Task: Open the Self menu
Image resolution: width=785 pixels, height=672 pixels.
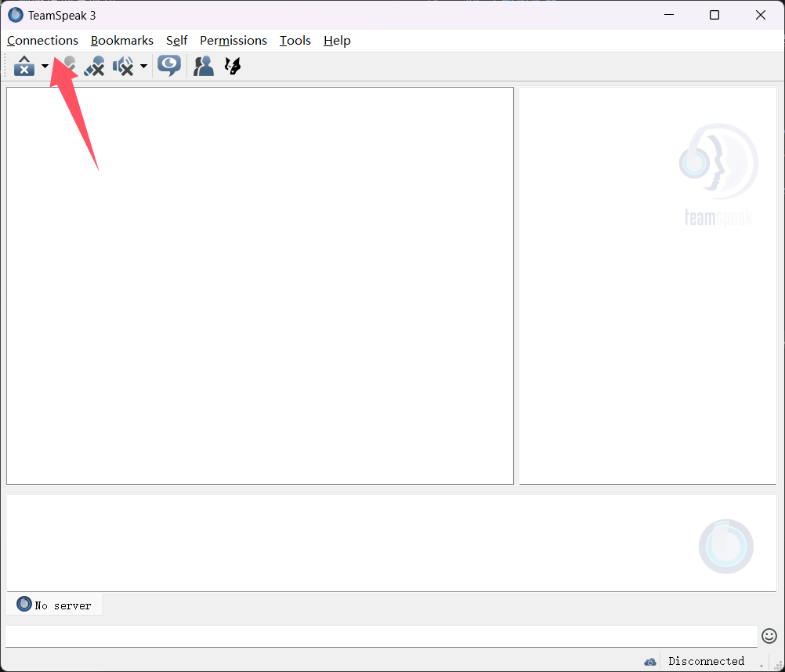Action: (176, 41)
